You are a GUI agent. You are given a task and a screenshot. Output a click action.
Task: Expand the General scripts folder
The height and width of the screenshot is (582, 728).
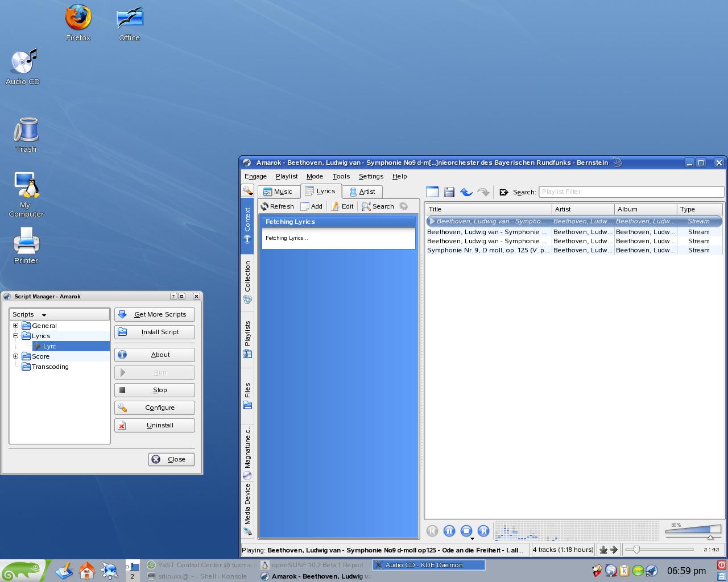click(x=16, y=326)
